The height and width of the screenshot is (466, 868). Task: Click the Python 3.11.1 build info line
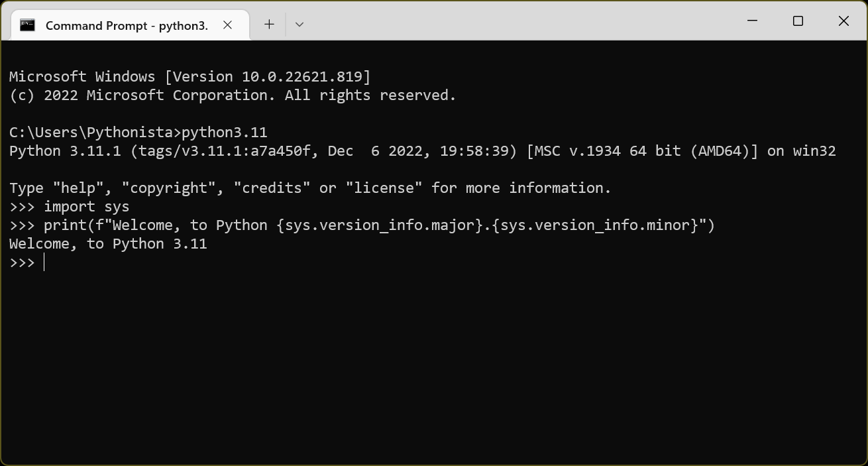422,151
